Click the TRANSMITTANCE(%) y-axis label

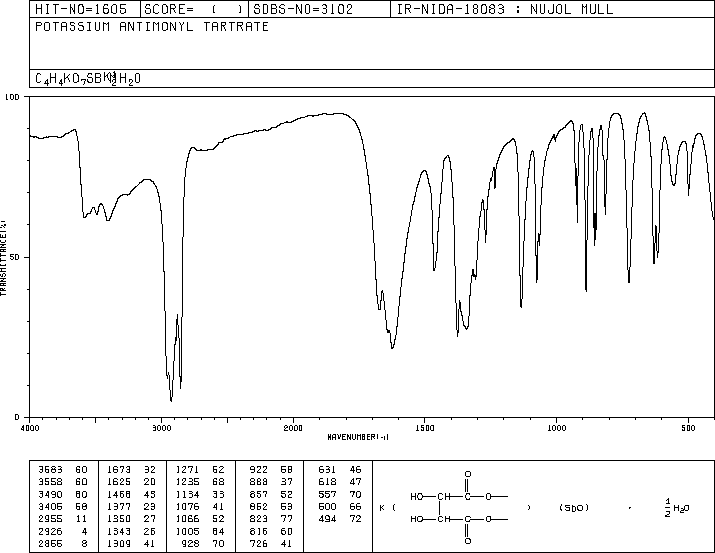pos(3,258)
